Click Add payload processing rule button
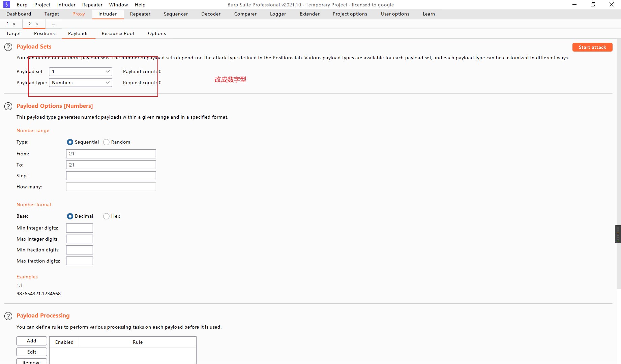This screenshot has height=364, width=621. pos(32,341)
